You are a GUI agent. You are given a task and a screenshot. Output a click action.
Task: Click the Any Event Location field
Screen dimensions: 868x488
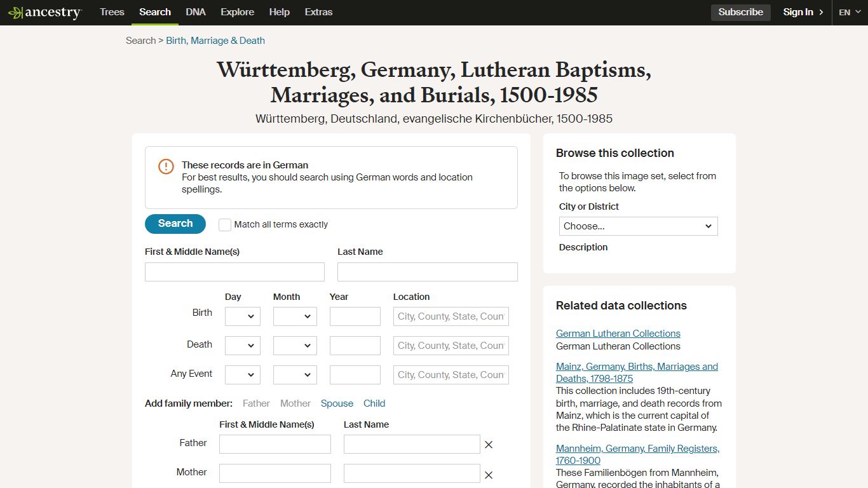coord(451,375)
